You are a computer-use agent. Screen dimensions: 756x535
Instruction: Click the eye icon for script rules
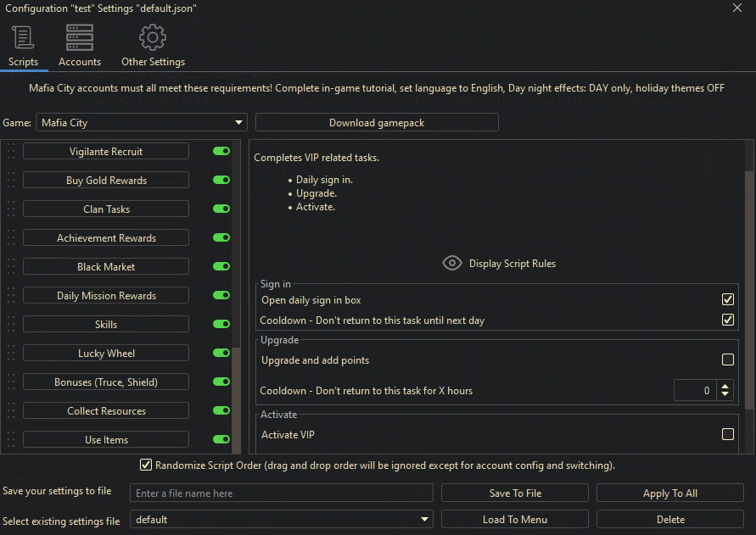pyautogui.click(x=452, y=264)
